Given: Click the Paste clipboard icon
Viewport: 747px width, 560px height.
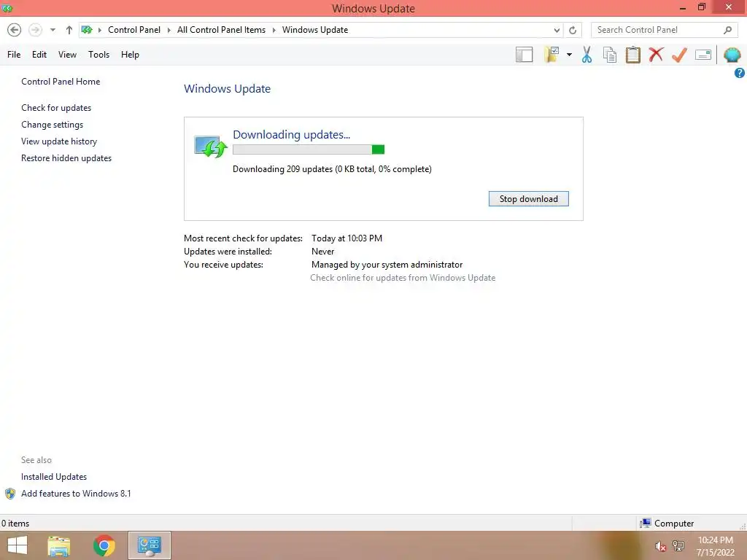Looking at the screenshot, I should coord(632,55).
